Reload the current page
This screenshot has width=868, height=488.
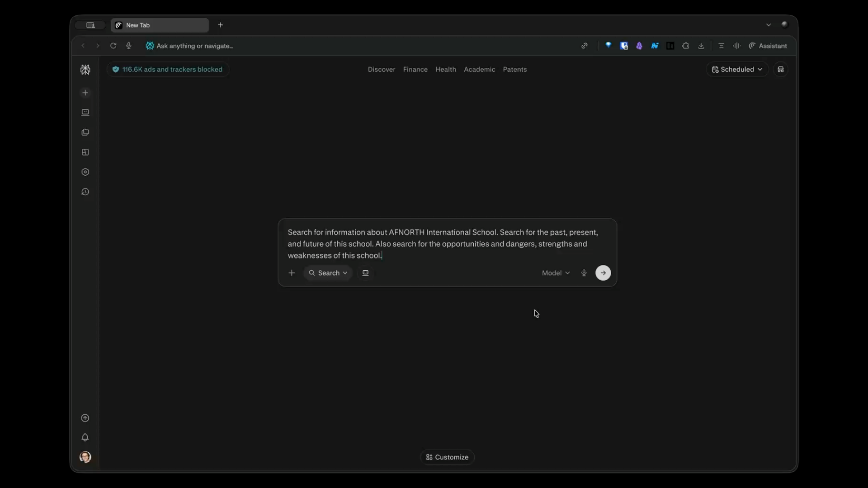point(113,46)
